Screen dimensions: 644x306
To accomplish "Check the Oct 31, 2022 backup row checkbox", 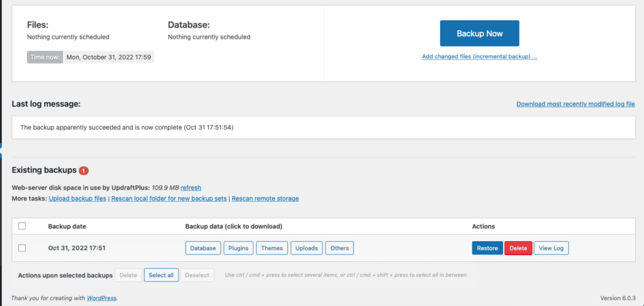I will click(22, 248).
